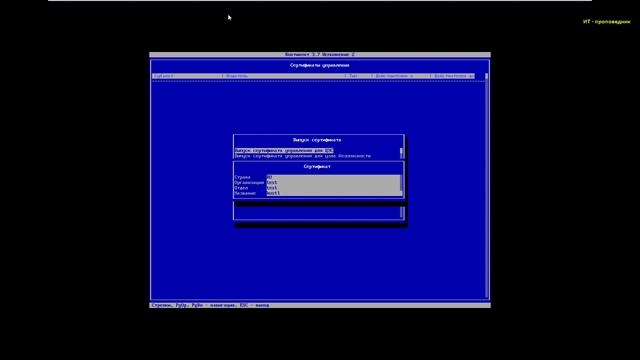Click the Отдел field containing test
Image resolution: width=640 pixels, height=360 pixels.
point(333,188)
